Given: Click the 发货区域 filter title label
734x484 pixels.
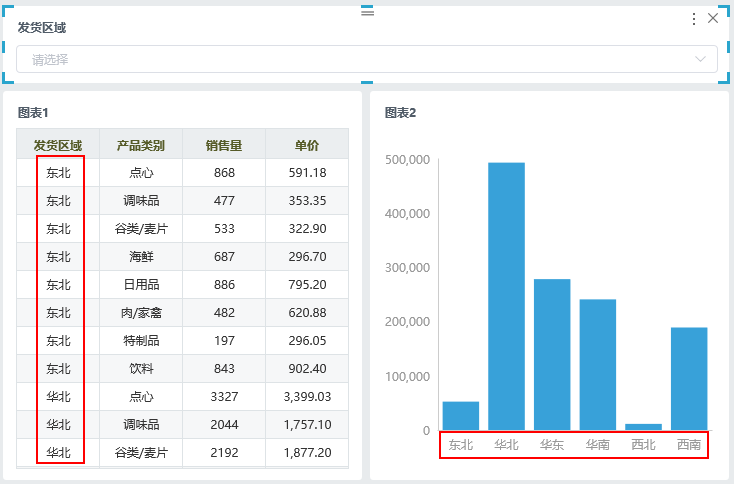Looking at the screenshot, I should tap(42, 28).
